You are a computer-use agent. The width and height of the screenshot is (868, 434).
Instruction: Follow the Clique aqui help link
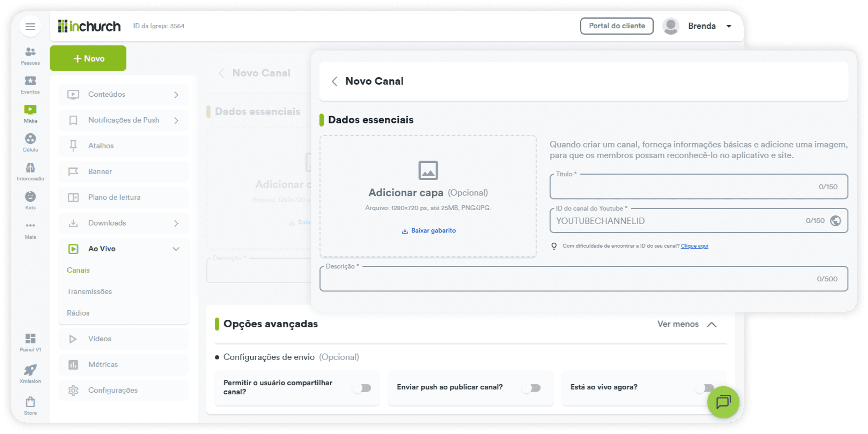pyautogui.click(x=694, y=246)
